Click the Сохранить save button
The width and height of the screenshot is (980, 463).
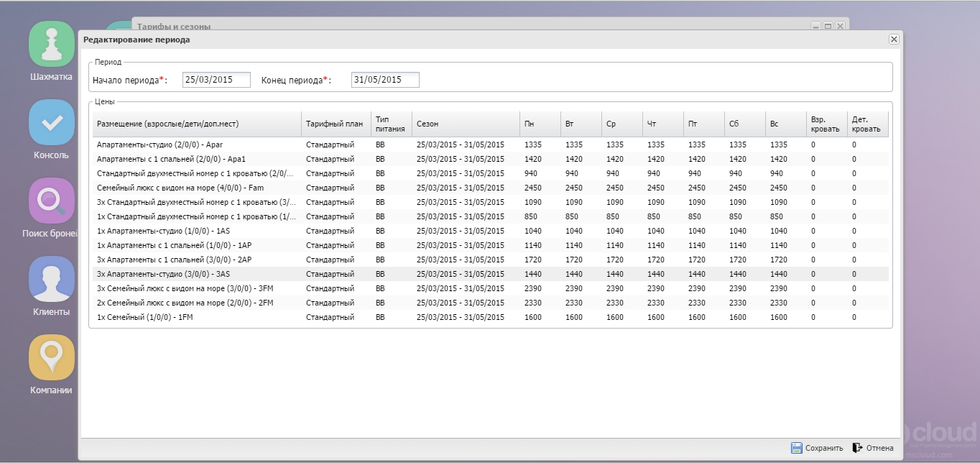click(x=817, y=448)
